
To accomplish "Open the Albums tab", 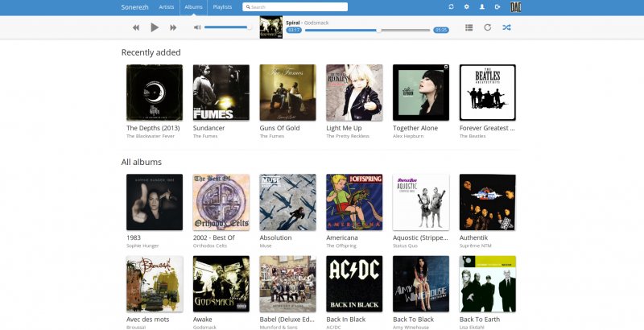I will (193, 7).
